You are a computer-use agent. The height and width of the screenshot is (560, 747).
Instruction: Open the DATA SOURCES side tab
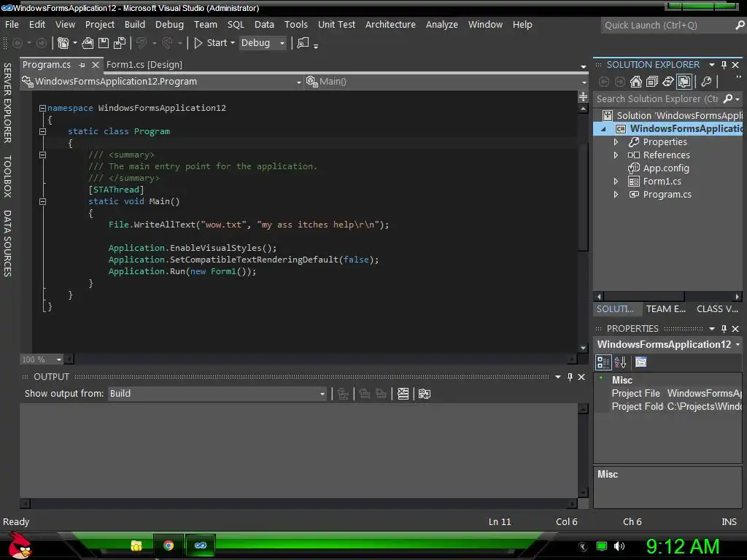7,244
